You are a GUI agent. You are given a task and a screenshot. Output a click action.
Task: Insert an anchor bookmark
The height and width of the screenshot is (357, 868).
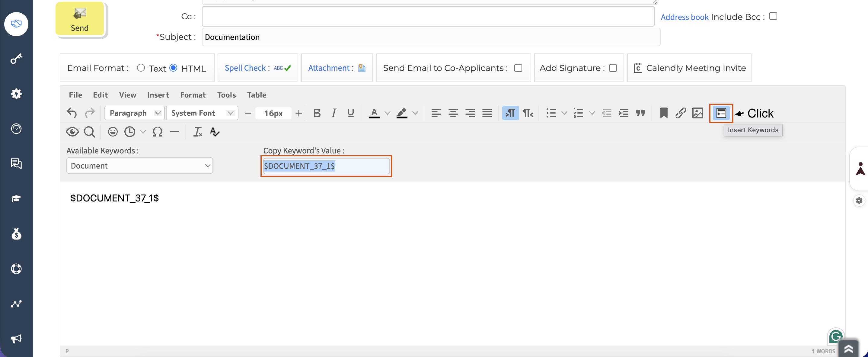click(x=664, y=113)
